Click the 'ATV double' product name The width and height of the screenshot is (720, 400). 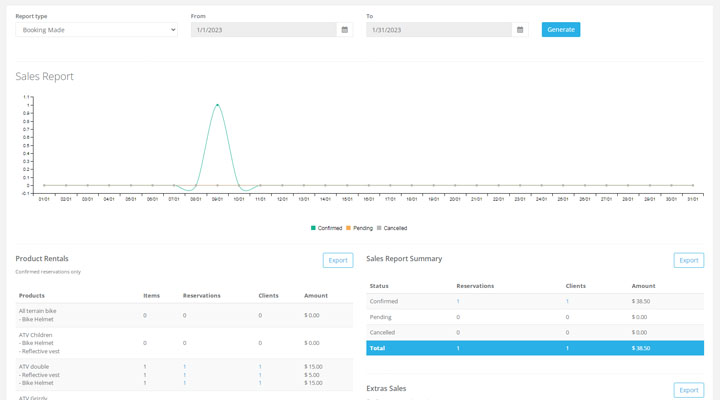pyautogui.click(x=34, y=366)
